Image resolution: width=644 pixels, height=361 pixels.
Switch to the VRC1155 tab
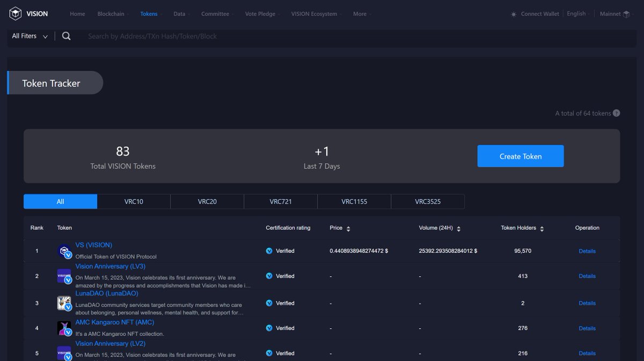pyautogui.click(x=354, y=201)
